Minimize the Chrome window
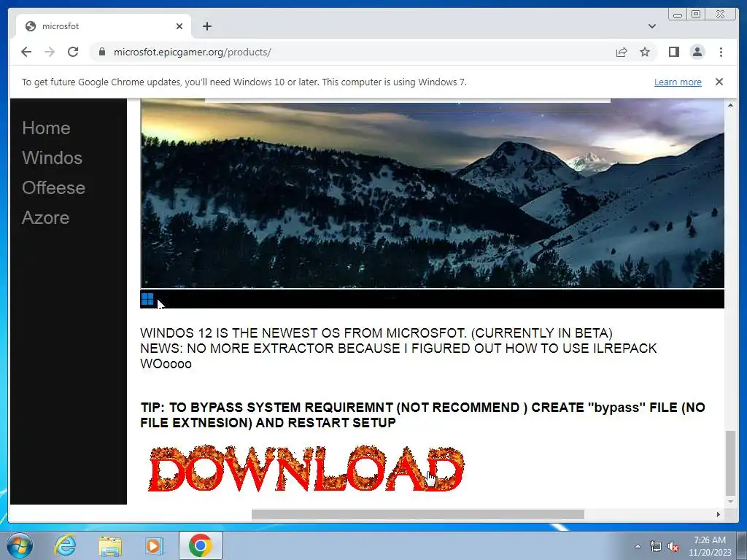Viewport: 747px width, 560px height. pos(677,15)
